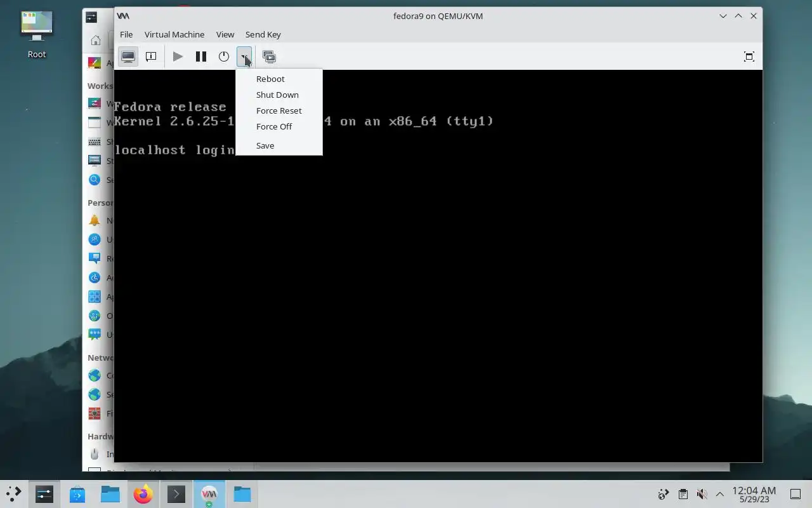Click home icon in System Settings window
The image size is (812, 508).
click(x=96, y=41)
